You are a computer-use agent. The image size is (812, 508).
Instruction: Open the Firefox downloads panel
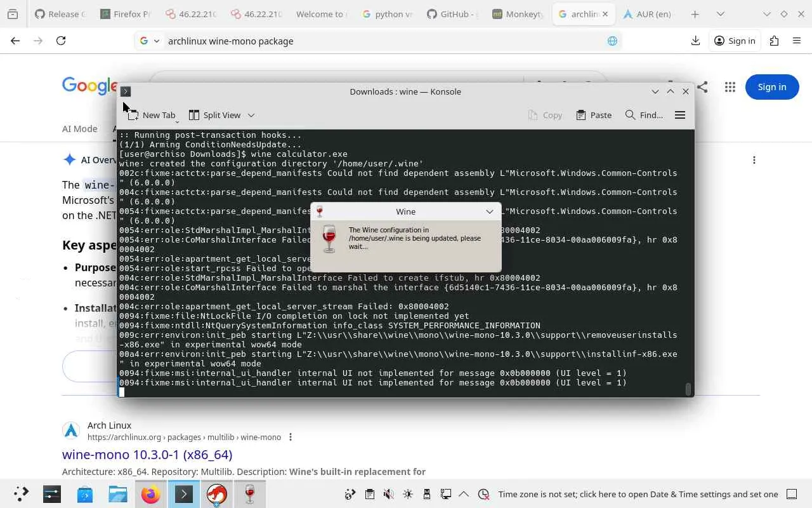point(695,41)
